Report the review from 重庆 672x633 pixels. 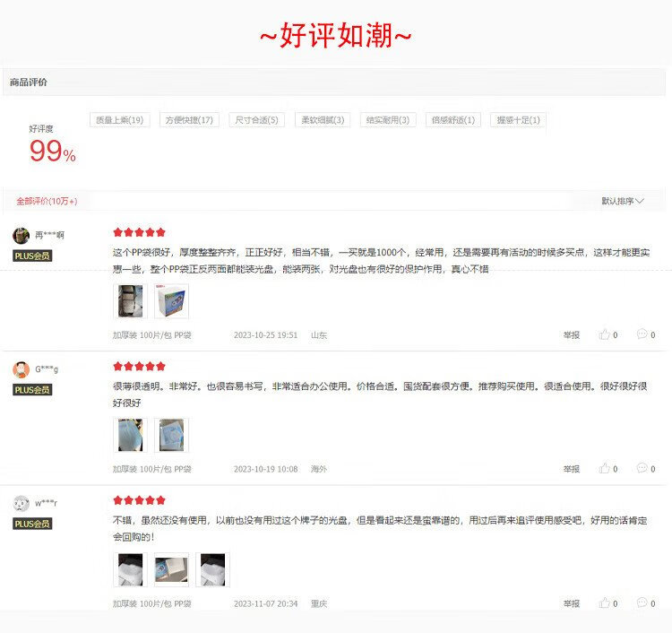click(x=572, y=603)
